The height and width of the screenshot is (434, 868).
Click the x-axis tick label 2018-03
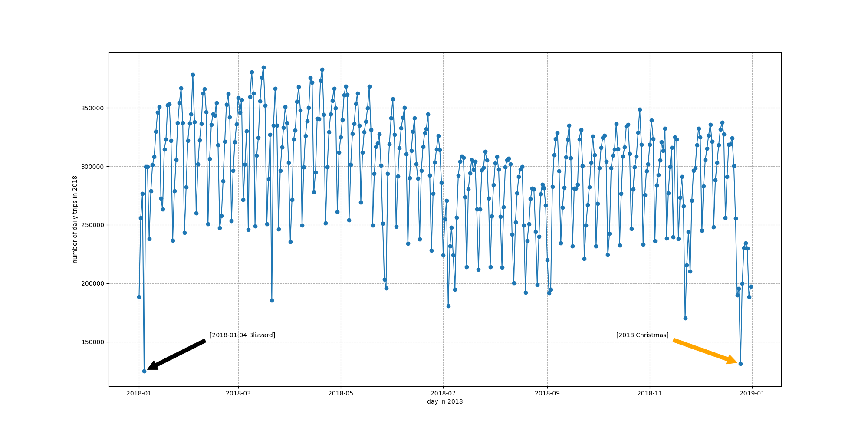pos(238,393)
